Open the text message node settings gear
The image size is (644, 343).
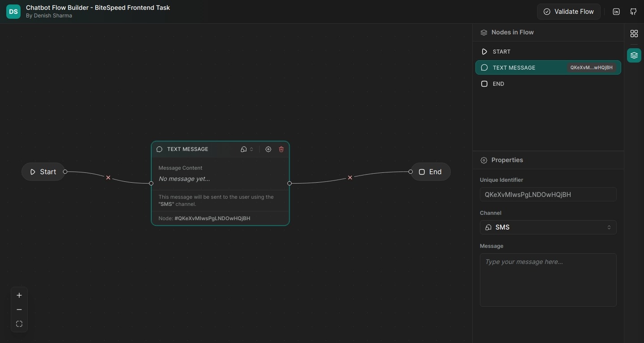coord(268,149)
